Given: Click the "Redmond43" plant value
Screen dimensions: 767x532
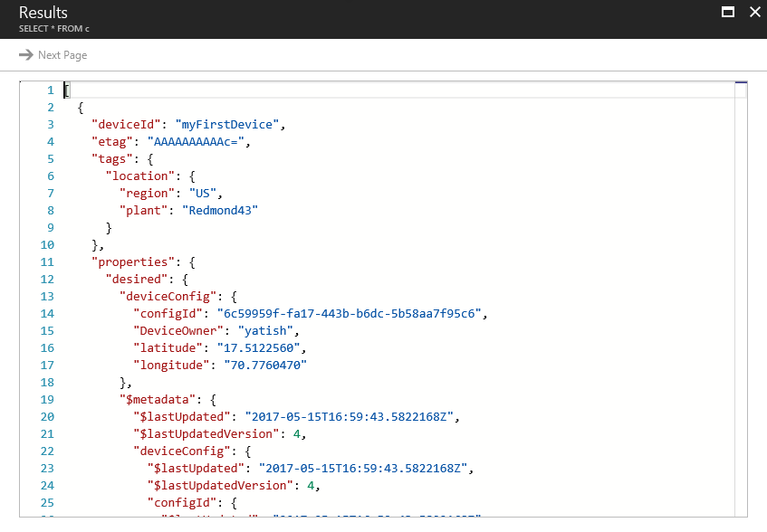Looking at the screenshot, I should pyautogui.click(x=220, y=211).
